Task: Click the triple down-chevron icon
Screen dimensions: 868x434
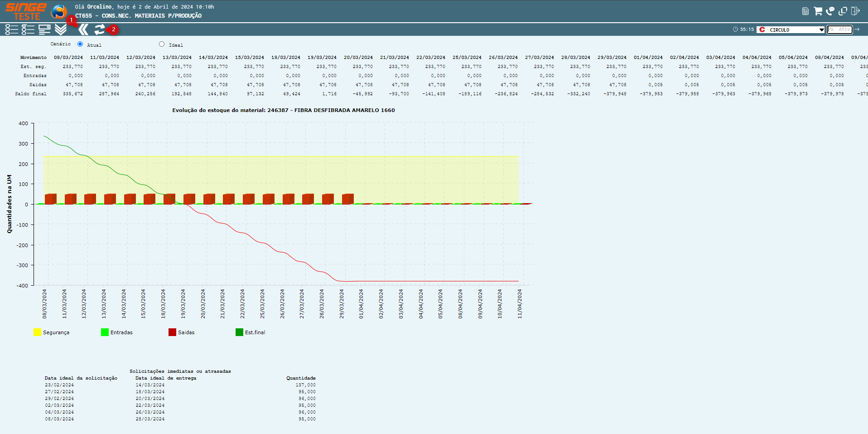Action: (61, 29)
